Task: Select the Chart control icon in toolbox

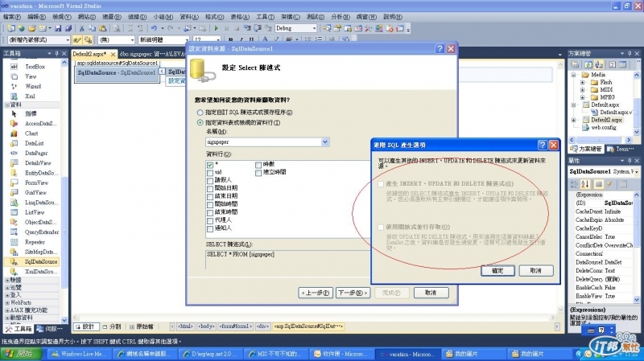Action: click(14, 133)
